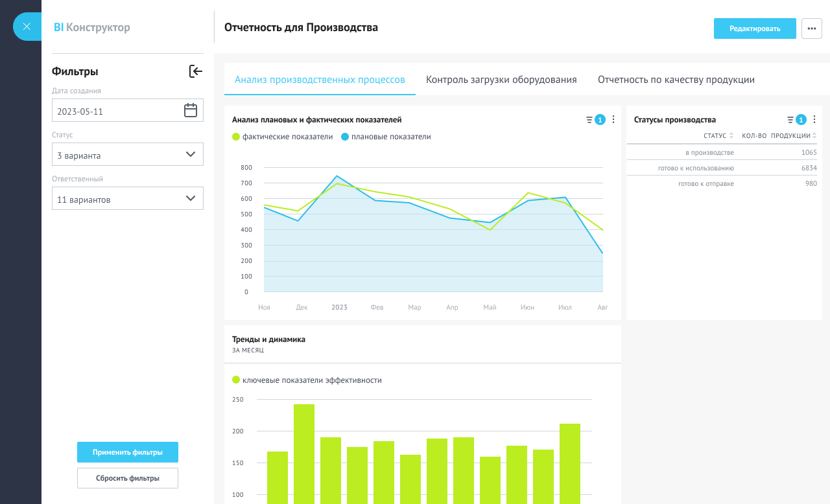The height and width of the screenshot is (504, 830).
Task: Click the Отчетность для Производства page title
Action: [x=301, y=27]
